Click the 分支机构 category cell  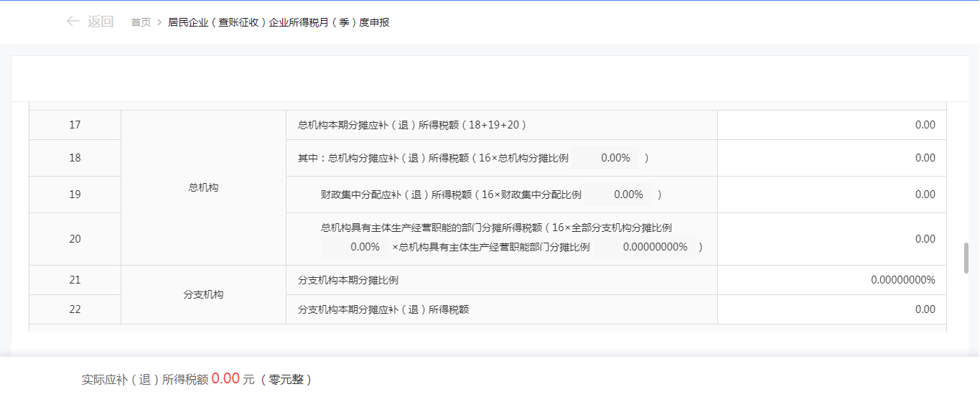click(203, 294)
